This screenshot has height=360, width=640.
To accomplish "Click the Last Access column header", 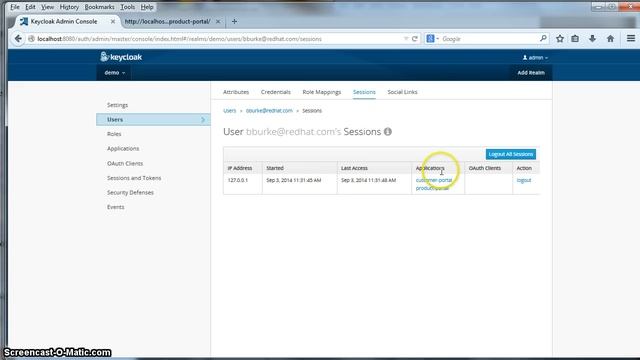I will pos(354,168).
